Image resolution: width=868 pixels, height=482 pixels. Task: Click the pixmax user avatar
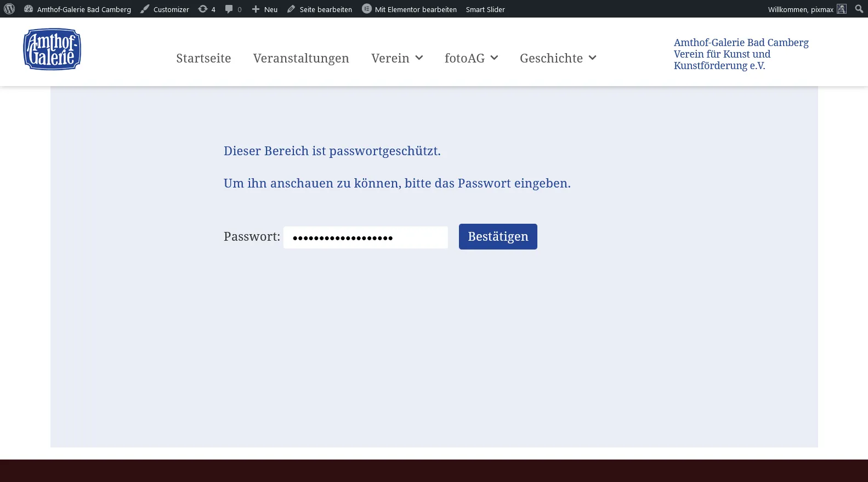click(842, 9)
